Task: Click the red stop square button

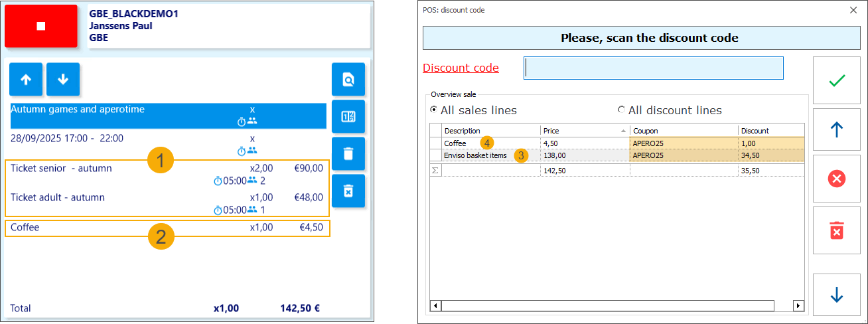Action: pos(40,26)
